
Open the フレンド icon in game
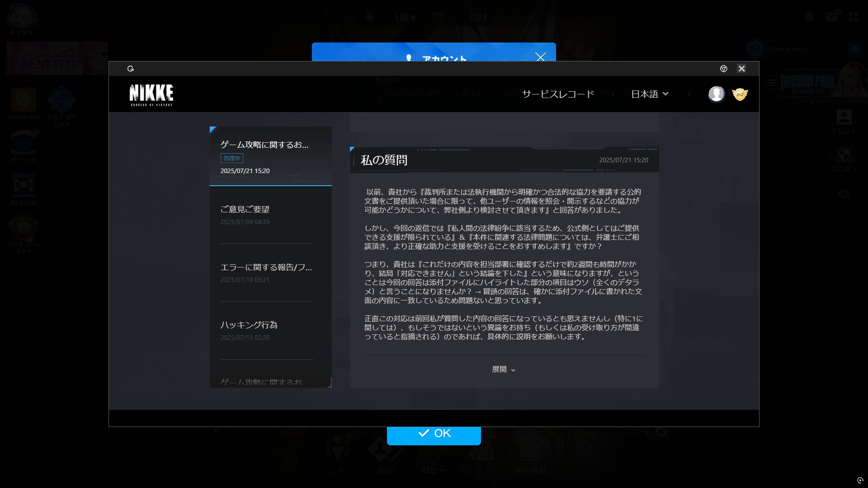(x=844, y=122)
